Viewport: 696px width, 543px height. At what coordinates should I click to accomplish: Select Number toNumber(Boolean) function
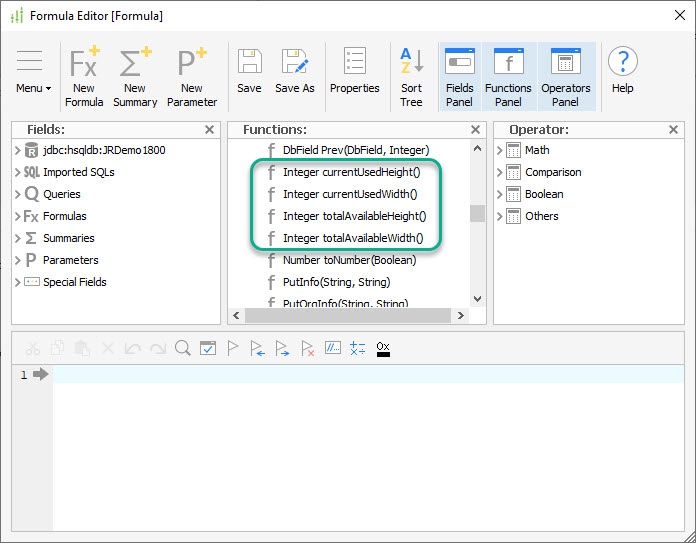click(349, 260)
